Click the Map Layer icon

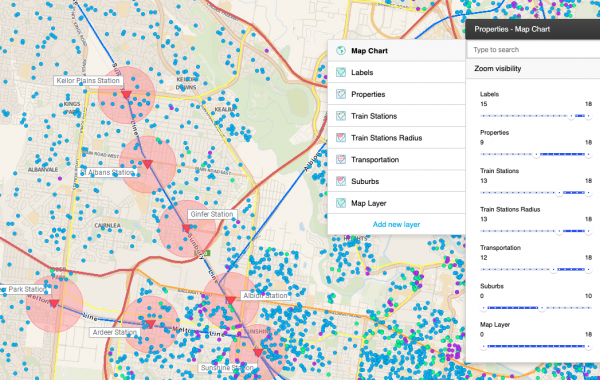tap(341, 203)
